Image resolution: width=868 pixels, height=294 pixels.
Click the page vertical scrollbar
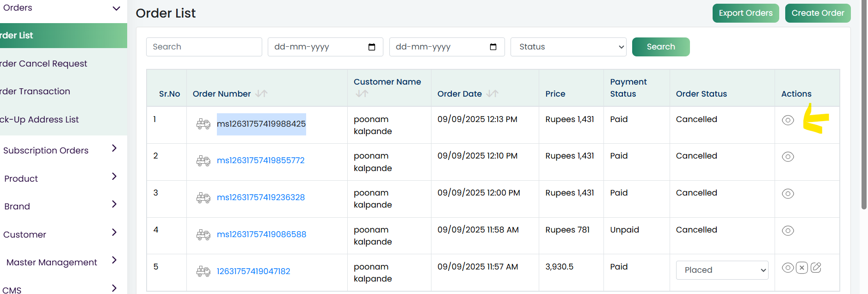click(x=864, y=104)
